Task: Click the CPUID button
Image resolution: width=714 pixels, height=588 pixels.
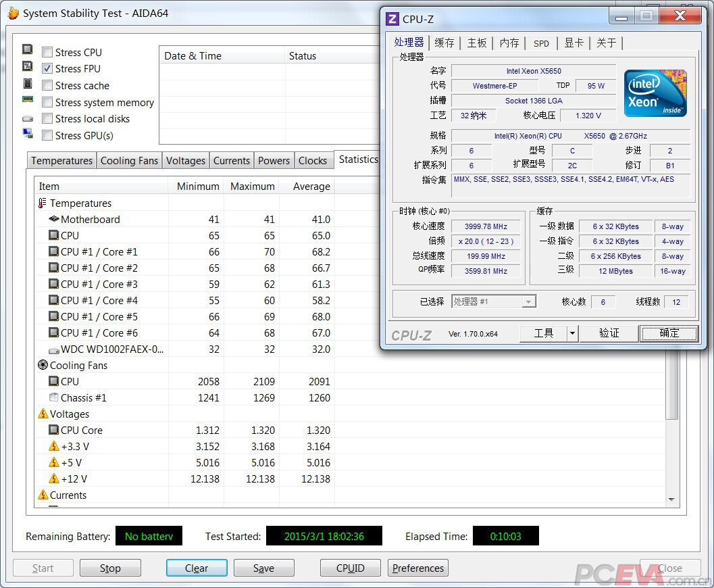Action: 350,568
